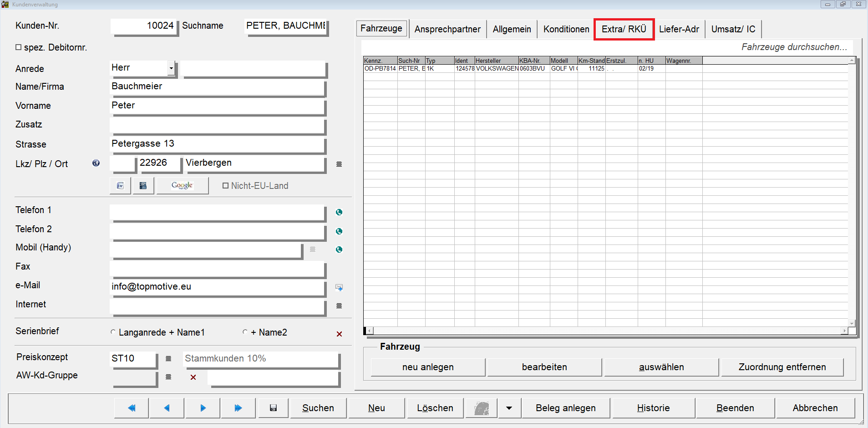
Task: Open the Extra/ RKÜ tab
Action: click(624, 29)
